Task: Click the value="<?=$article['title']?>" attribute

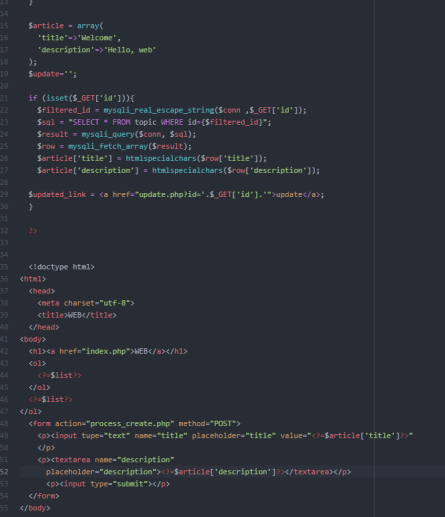Action: pyautogui.click(x=346, y=436)
